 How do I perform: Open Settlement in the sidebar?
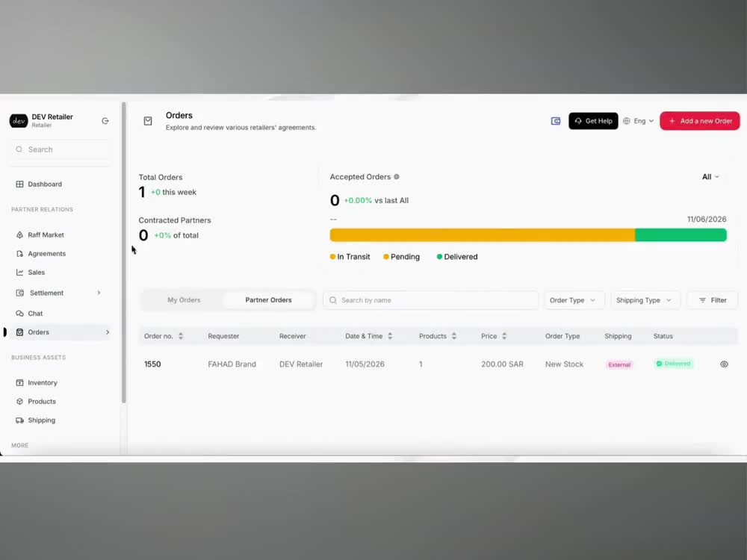(x=46, y=293)
